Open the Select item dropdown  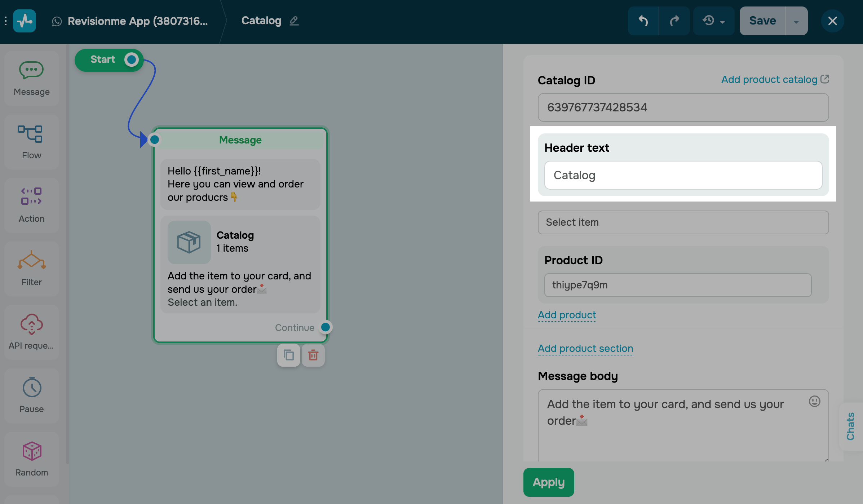tap(683, 222)
